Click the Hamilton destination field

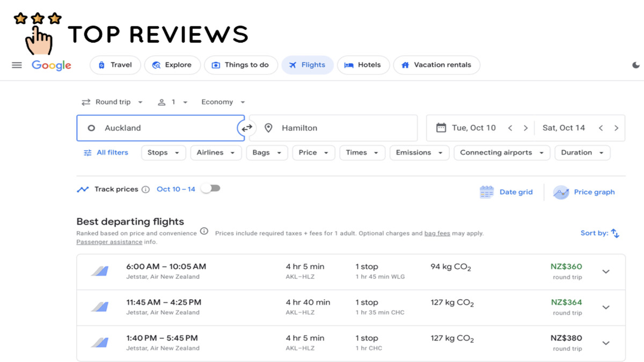(x=333, y=128)
